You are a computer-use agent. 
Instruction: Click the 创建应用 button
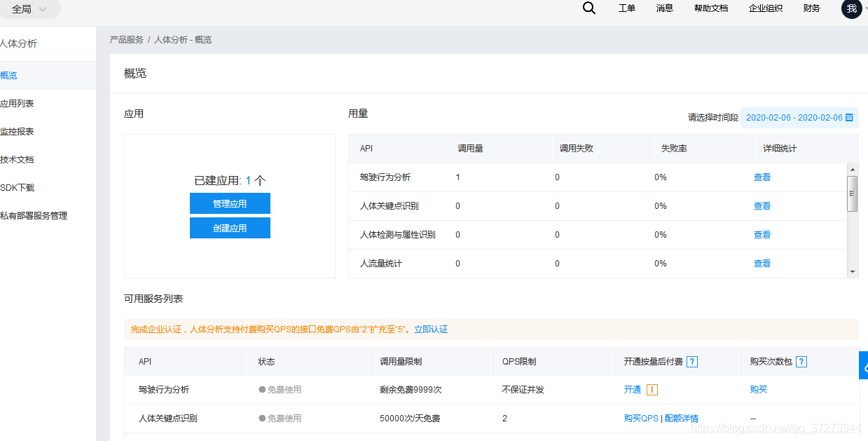point(230,228)
